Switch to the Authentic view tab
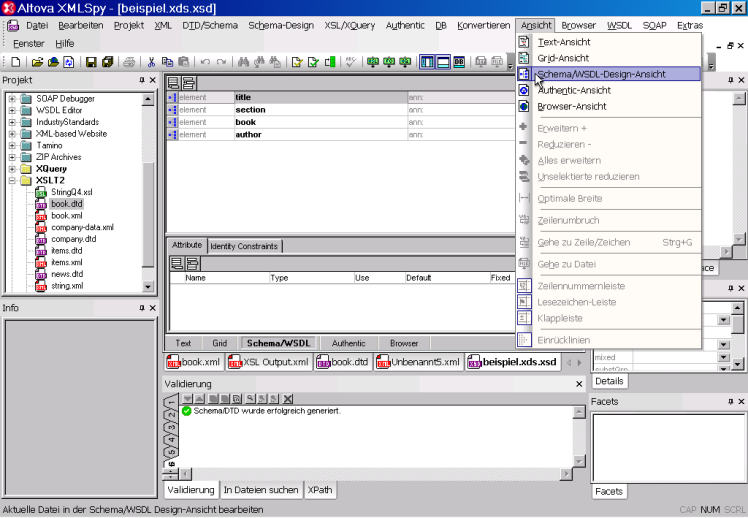This screenshot has width=748, height=518. 349,343
